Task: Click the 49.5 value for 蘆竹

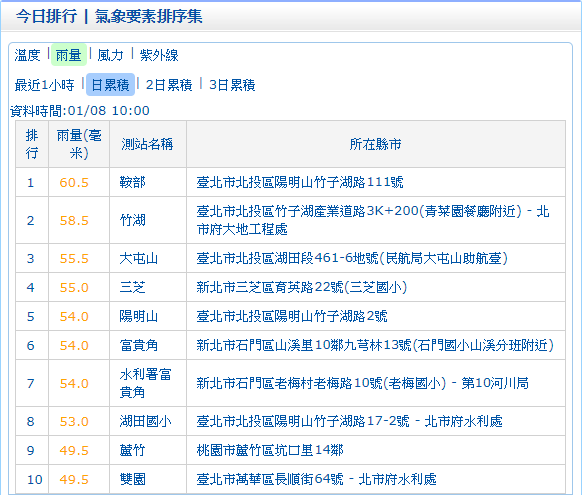Action: tap(74, 450)
